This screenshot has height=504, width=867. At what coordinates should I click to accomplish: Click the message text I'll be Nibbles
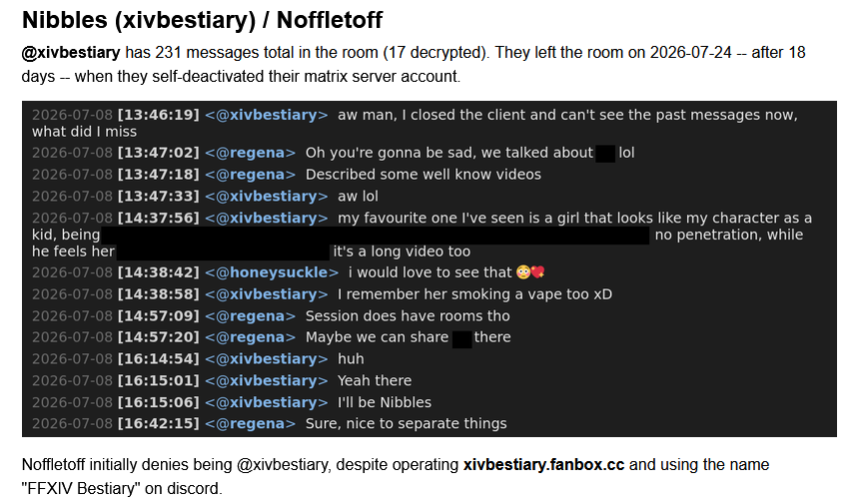tap(385, 402)
